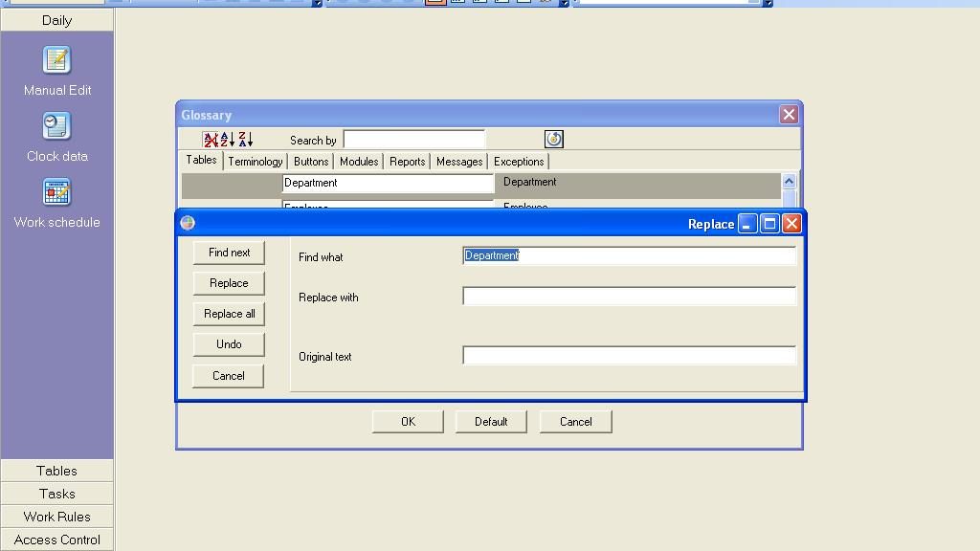Expand the Work Rules sidebar section
Viewport: 980px width, 551px height.
coord(56,517)
